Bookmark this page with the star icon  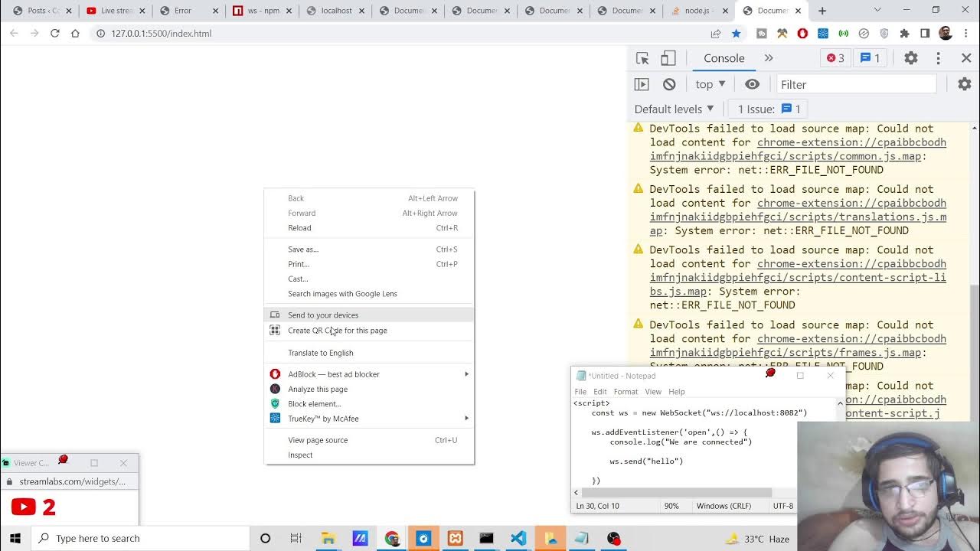pyautogui.click(x=736, y=34)
